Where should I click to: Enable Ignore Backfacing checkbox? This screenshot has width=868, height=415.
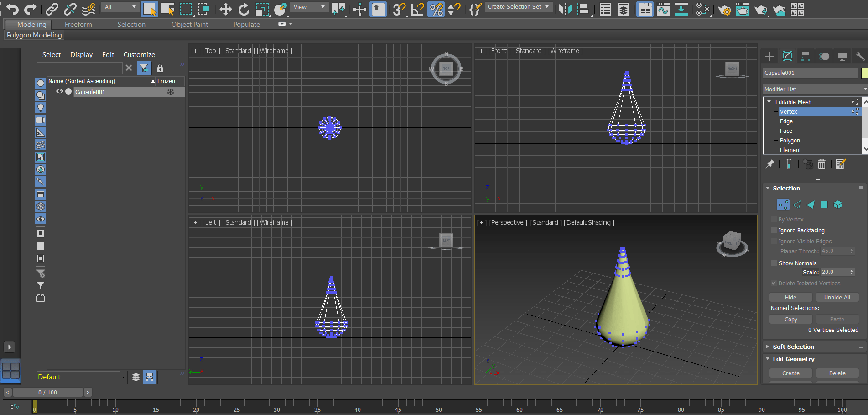tap(774, 230)
